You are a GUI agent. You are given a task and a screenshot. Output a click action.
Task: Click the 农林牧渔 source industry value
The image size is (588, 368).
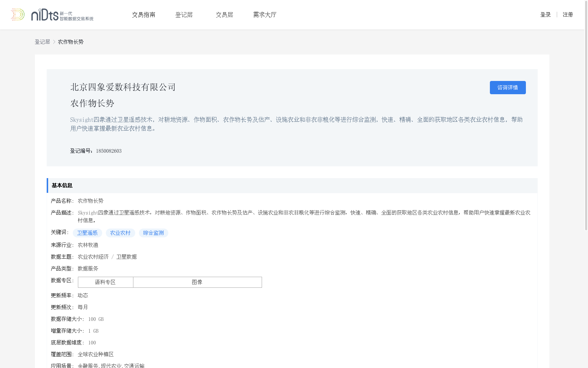88,245
